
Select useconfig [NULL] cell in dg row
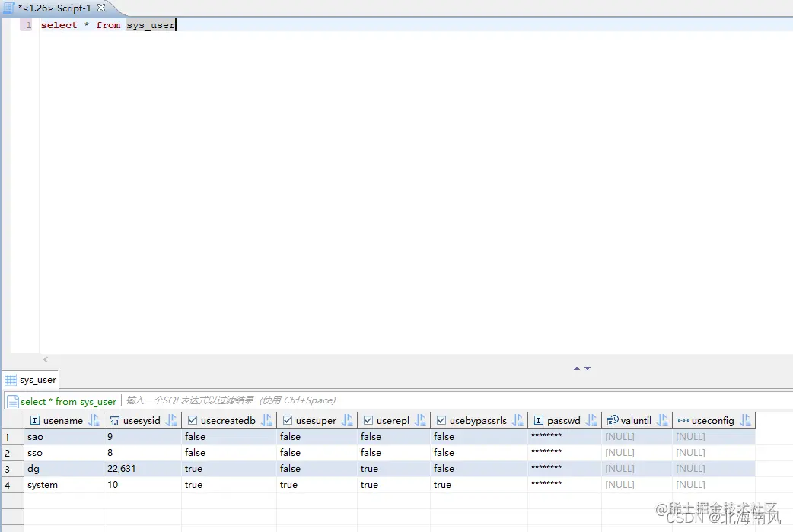tap(714, 469)
